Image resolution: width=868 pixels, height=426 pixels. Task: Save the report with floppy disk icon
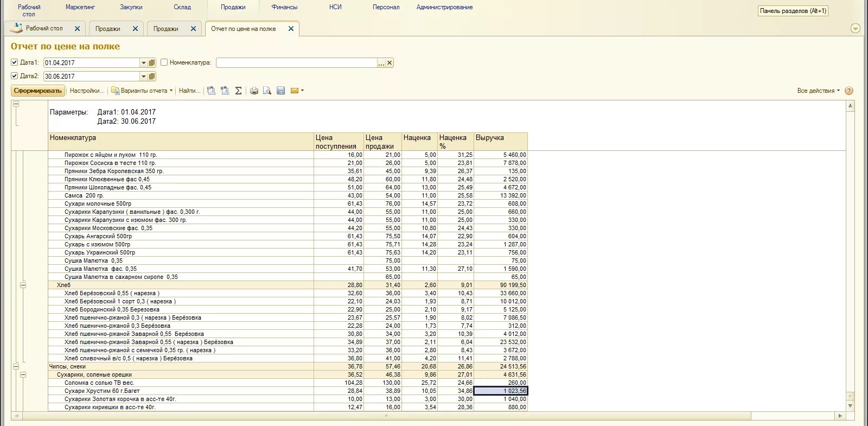[x=280, y=91]
